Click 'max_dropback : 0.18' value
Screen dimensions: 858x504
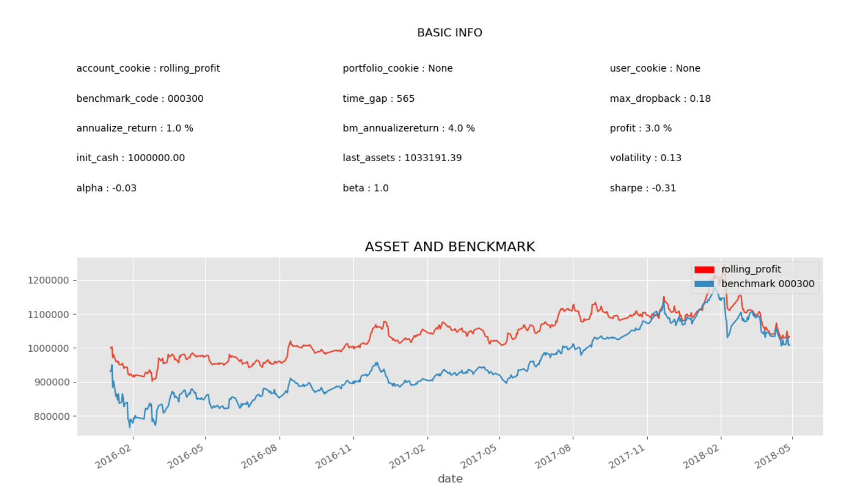pyautogui.click(x=660, y=98)
